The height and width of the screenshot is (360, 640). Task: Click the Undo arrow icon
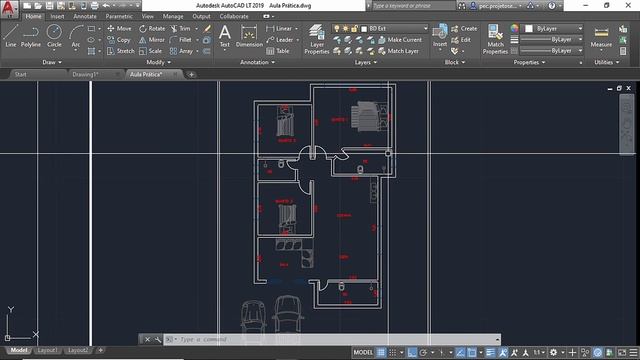coord(106,6)
